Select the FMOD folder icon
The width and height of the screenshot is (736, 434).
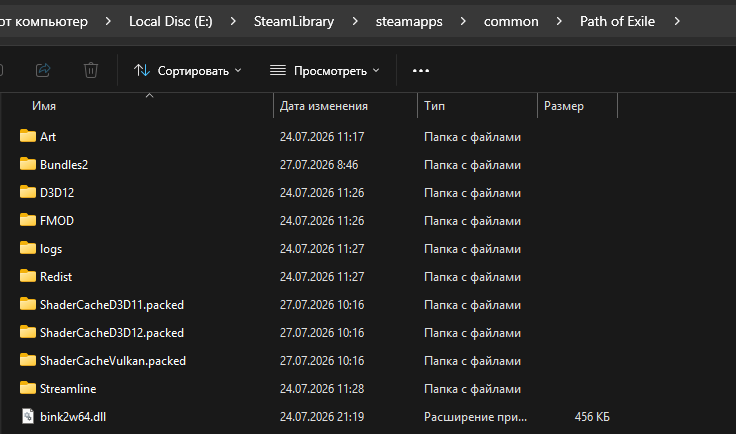tap(28, 220)
